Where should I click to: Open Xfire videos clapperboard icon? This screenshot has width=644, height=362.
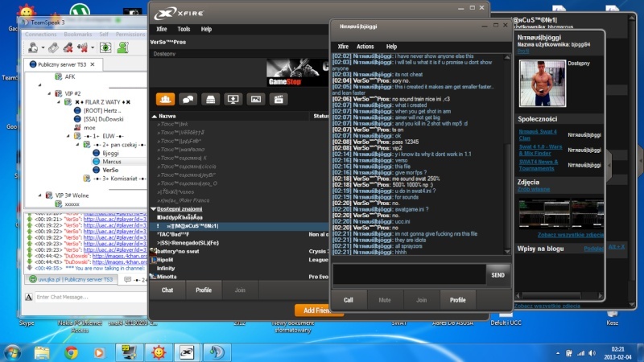pos(279,99)
